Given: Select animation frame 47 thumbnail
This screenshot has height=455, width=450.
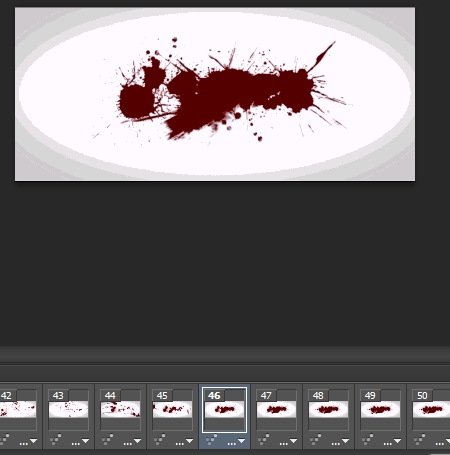Looking at the screenshot, I should [276, 409].
